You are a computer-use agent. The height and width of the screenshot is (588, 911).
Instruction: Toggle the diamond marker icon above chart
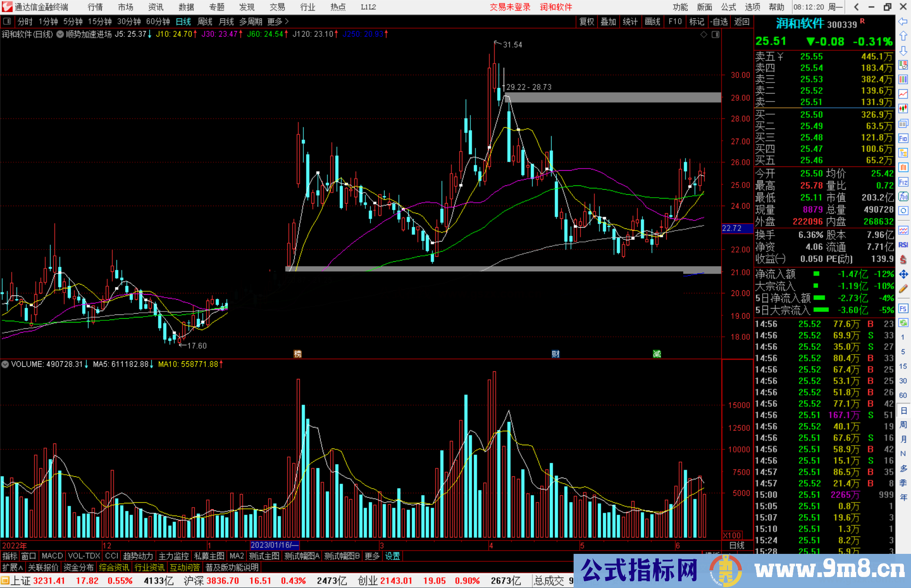703,35
